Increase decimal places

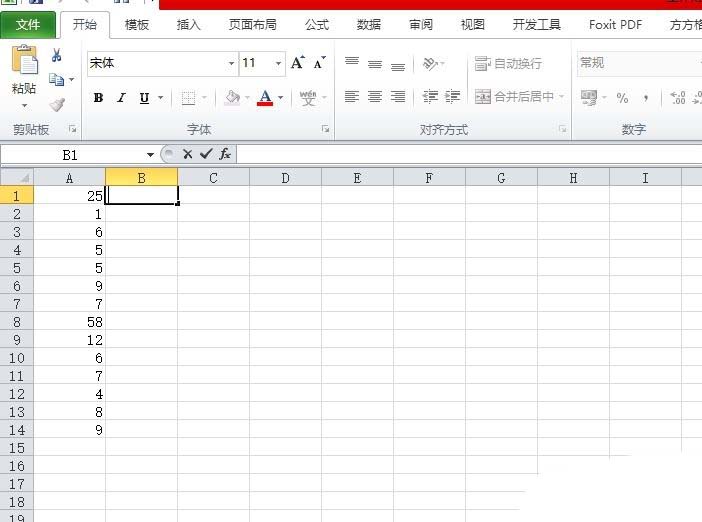[x=678, y=97]
